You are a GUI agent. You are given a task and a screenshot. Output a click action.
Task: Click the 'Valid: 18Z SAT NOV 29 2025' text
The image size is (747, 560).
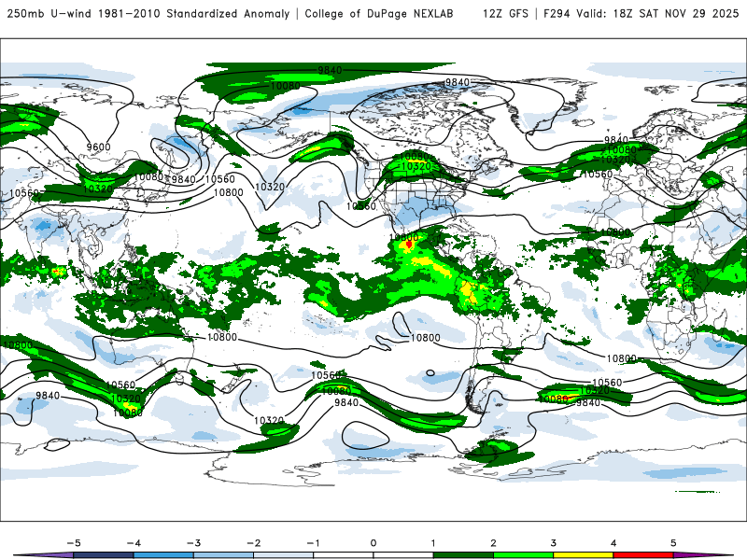(657, 14)
